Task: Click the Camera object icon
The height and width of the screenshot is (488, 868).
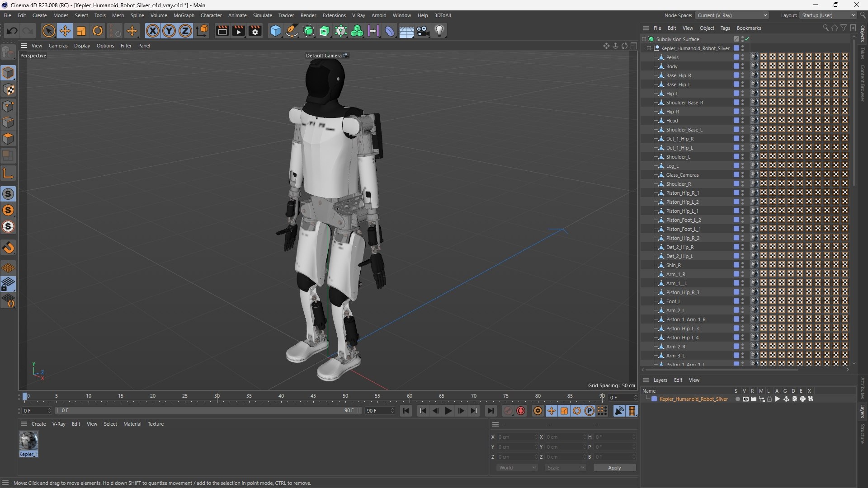Action: pyautogui.click(x=423, y=31)
